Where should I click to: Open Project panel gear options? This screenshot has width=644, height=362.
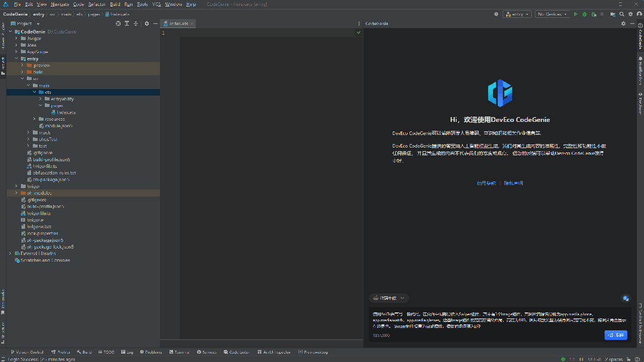point(147,23)
